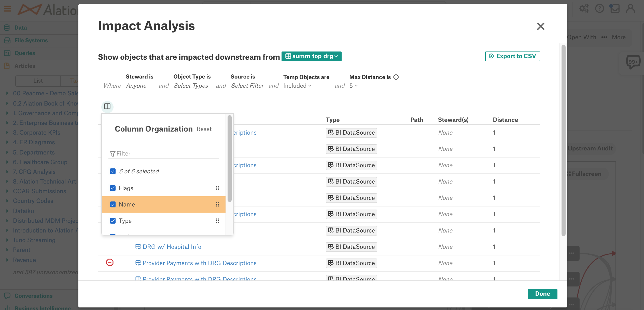Image resolution: width=644 pixels, height=310 pixels.
Task: Click the Queries icon in sidebar
Action: [x=7, y=53]
